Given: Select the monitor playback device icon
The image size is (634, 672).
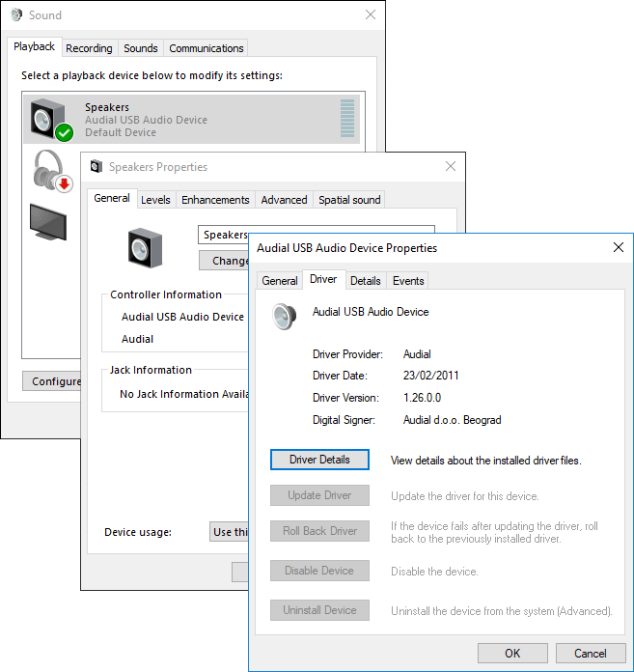Looking at the screenshot, I should pyautogui.click(x=48, y=222).
